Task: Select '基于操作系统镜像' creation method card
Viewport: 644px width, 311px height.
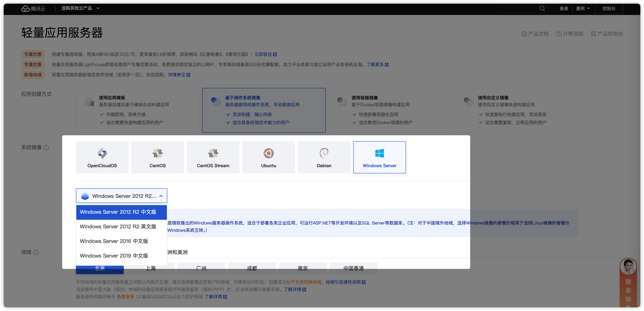Action: [x=264, y=110]
